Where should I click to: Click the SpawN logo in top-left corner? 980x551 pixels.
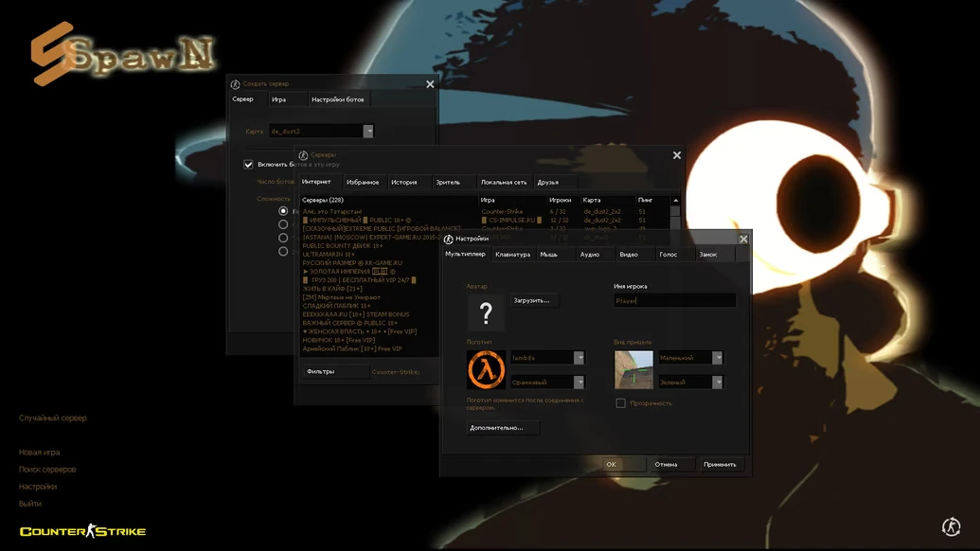121,55
